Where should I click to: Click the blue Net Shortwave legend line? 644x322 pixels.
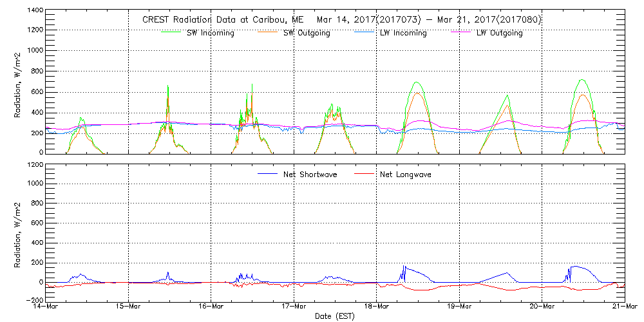[x=267, y=173]
